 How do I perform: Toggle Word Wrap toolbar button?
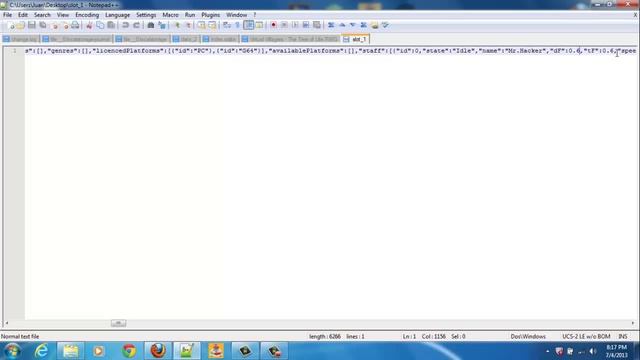pyautogui.click(x=227, y=25)
